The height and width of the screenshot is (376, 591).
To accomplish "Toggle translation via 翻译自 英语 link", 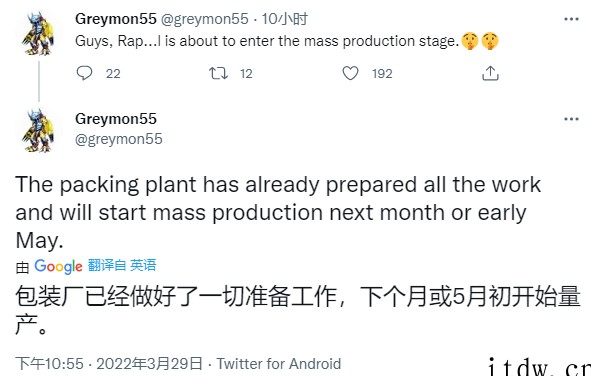I will click(122, 265).
